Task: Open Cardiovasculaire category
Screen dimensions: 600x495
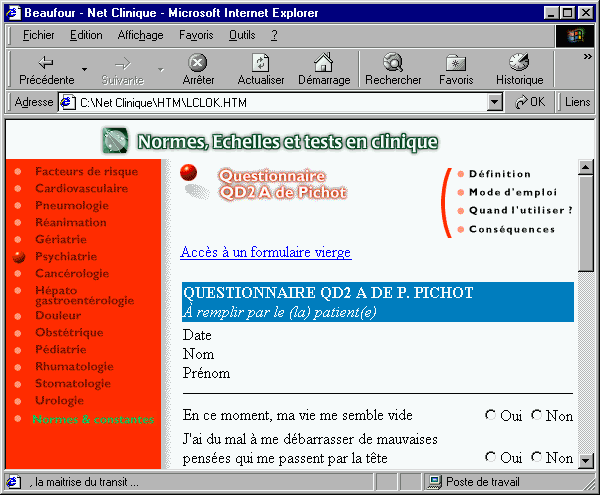Action: tap(82, 188)
